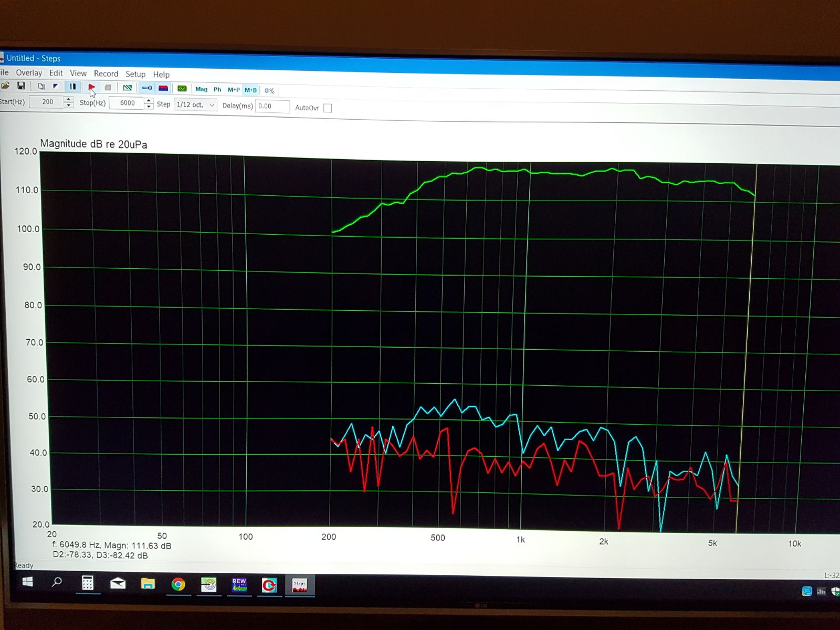Open the Help menu
Image resolution: width=840 pixels, height=630 pixels.
(161, 75)
